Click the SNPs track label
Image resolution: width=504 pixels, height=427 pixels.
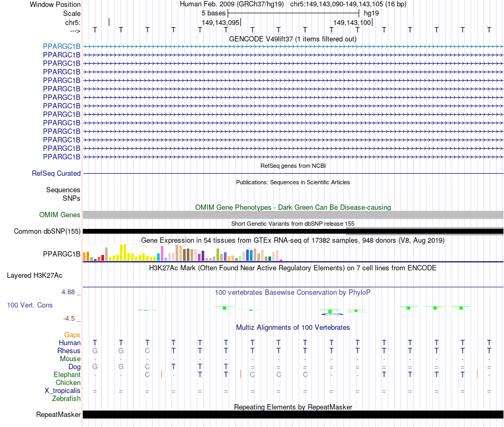pos(72,198)
